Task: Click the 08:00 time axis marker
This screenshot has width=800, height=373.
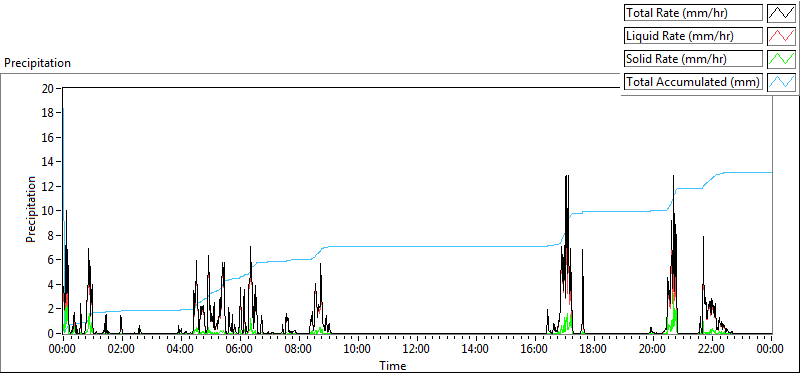Action: pos(299,350)
